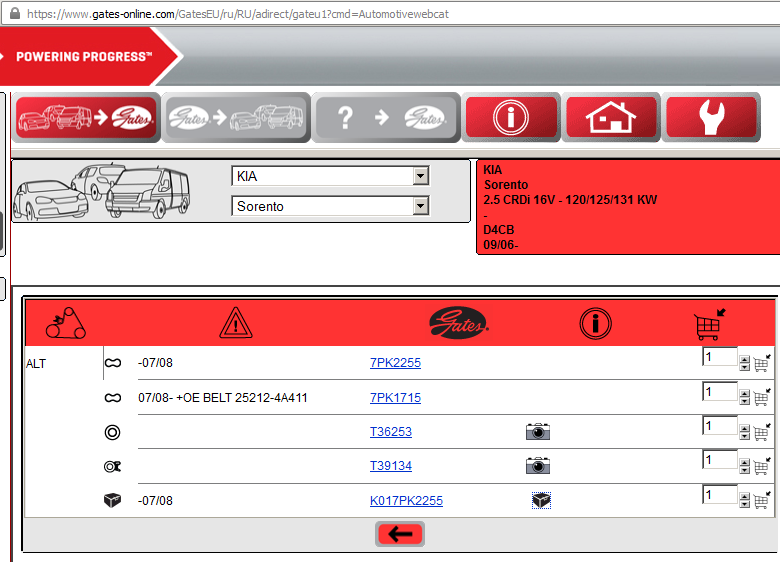View camera photo for T36253
Viewport: 780px width, 562px height.
click(538, 432)
